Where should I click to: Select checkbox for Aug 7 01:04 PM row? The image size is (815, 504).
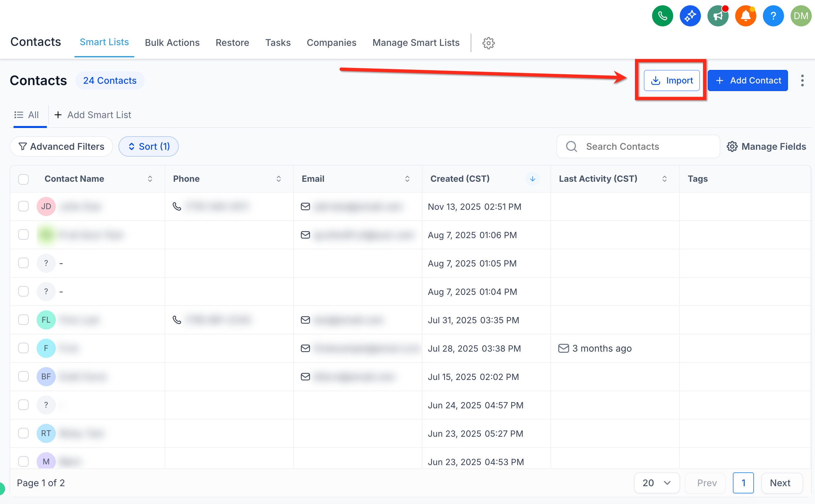[23, 291]
